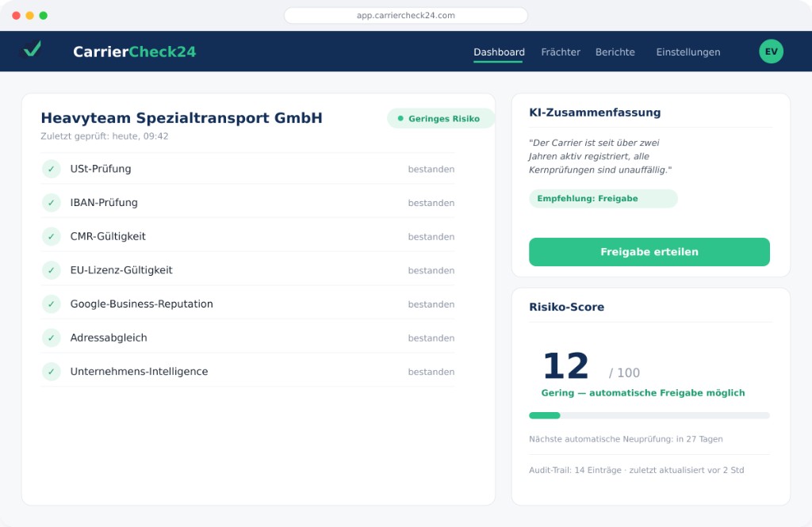This screenshot has height=527, width=812.
Task: Click 'bestanden' status in CMR-Gültigkeit row
Action: coord(431,237)
